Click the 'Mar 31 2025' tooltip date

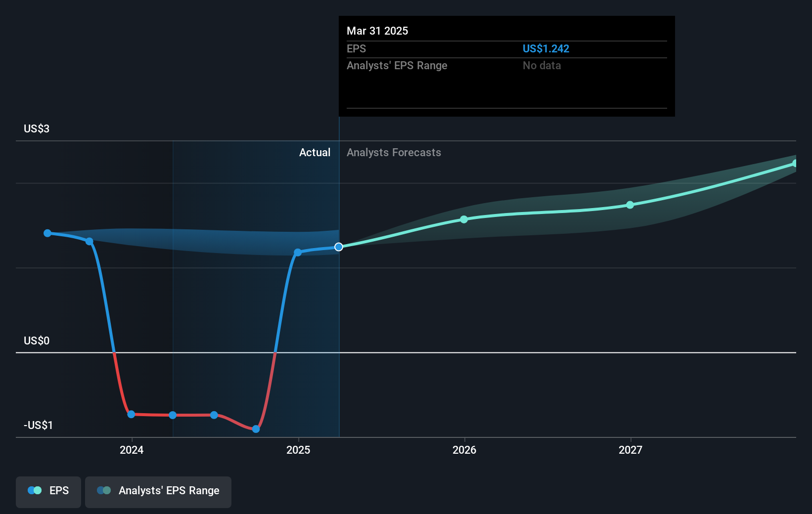377,31
